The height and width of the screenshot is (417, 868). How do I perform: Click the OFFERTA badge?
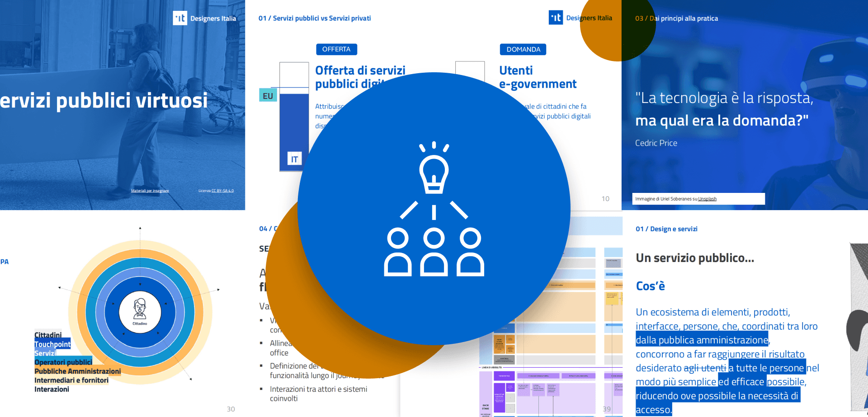pyautogui.click(x=336, y=49)
